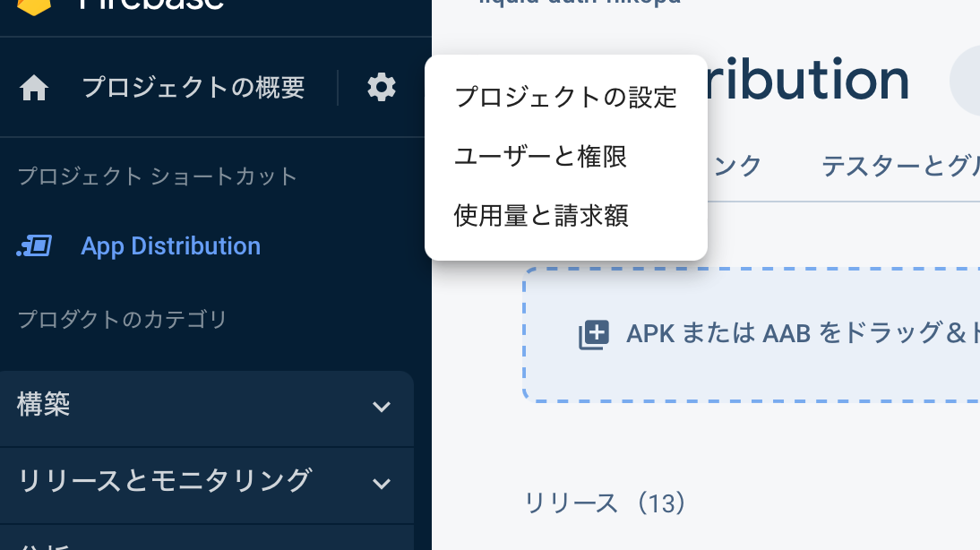The height and width of the screenshot is (550, 980).
Task: Click the settings gear icon
Action: point(381,87)
